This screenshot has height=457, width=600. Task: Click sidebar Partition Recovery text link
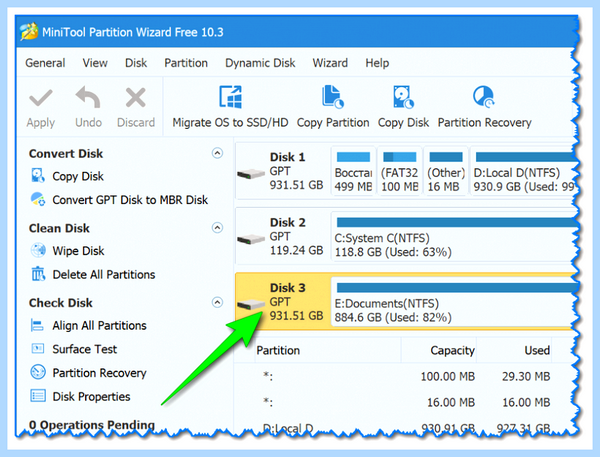point(99,373)
